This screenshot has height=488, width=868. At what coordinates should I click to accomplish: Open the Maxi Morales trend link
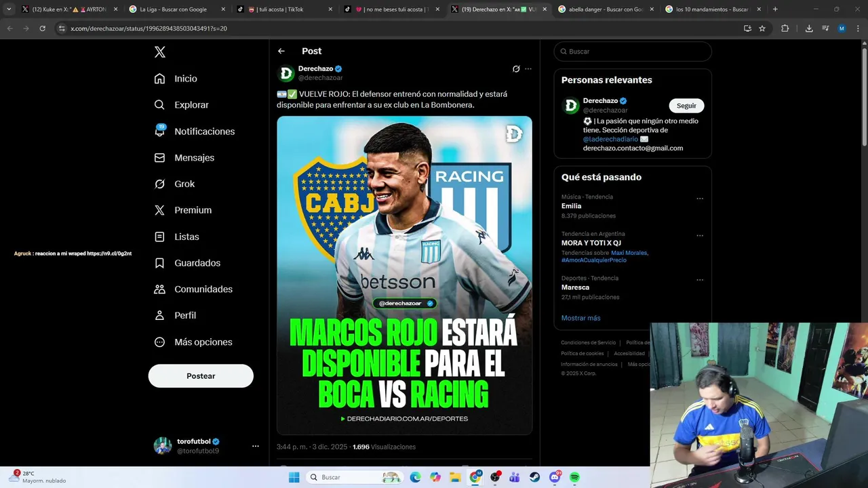pyautogui.click(x=629, y=253)
